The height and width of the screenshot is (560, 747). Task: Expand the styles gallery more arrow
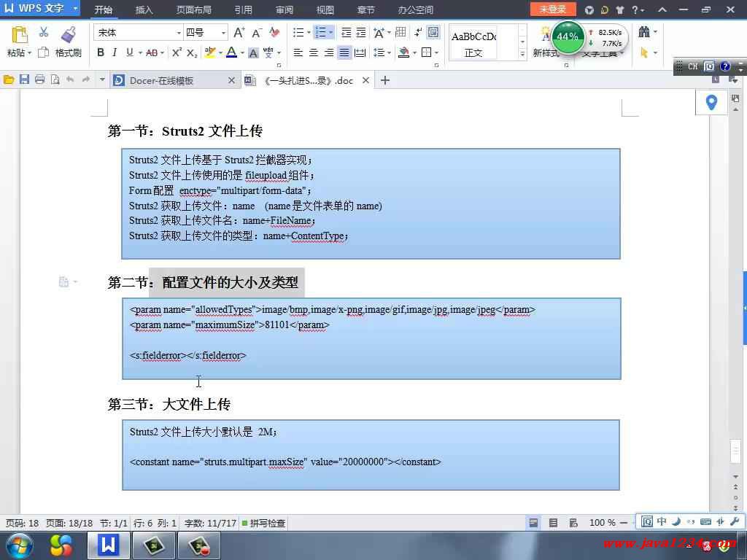tap(522, 54)
